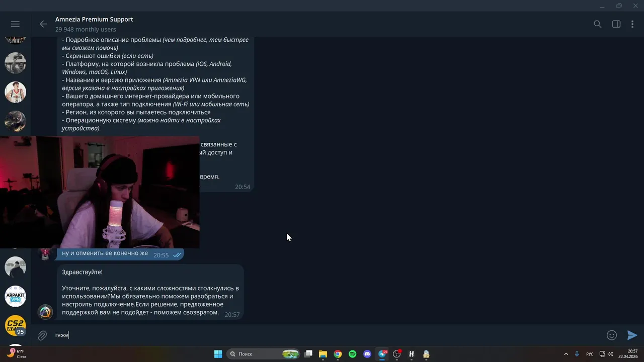
Task: Open Spotify from the taskbar
Action: tap(352, 354)
